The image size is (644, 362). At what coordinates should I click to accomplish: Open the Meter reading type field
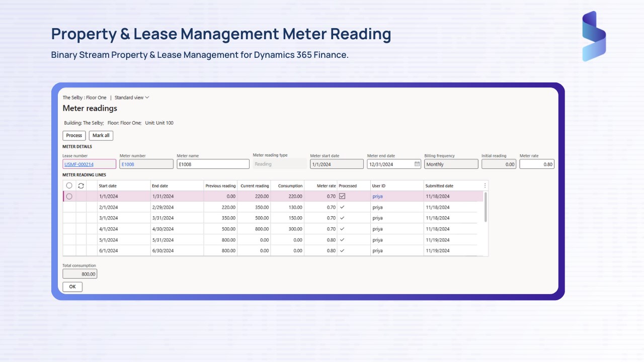(279, 164)
